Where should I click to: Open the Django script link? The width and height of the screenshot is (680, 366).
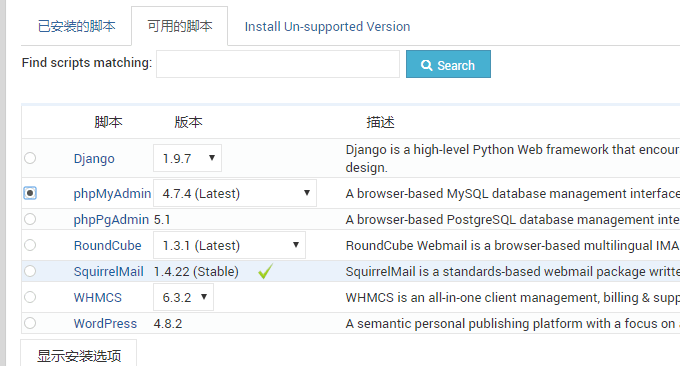click(x=94, y=158)
